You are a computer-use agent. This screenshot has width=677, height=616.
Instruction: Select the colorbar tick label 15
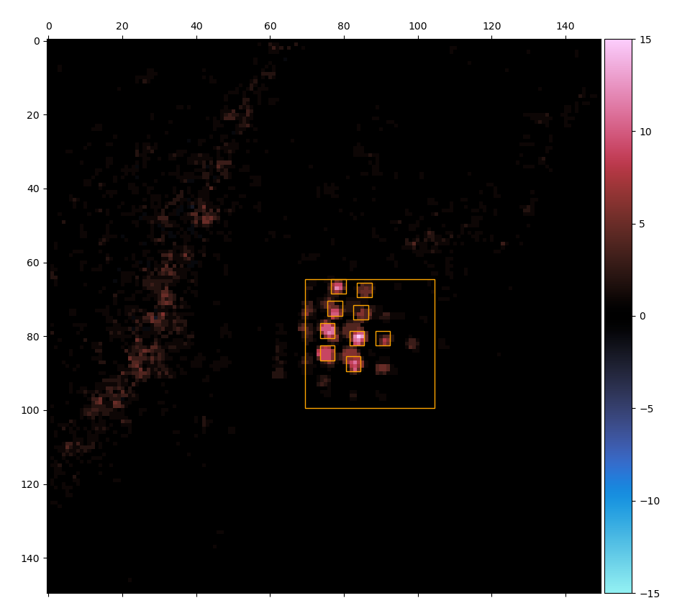[x=645, y=40]
